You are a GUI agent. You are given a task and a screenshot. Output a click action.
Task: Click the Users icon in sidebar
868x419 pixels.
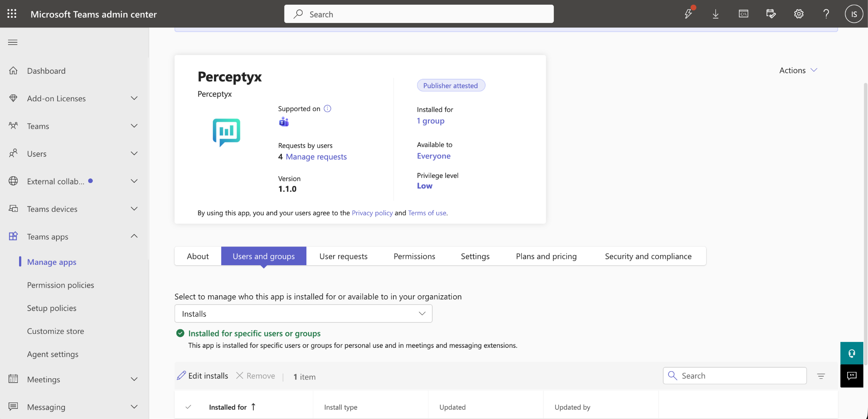(14, 153)
